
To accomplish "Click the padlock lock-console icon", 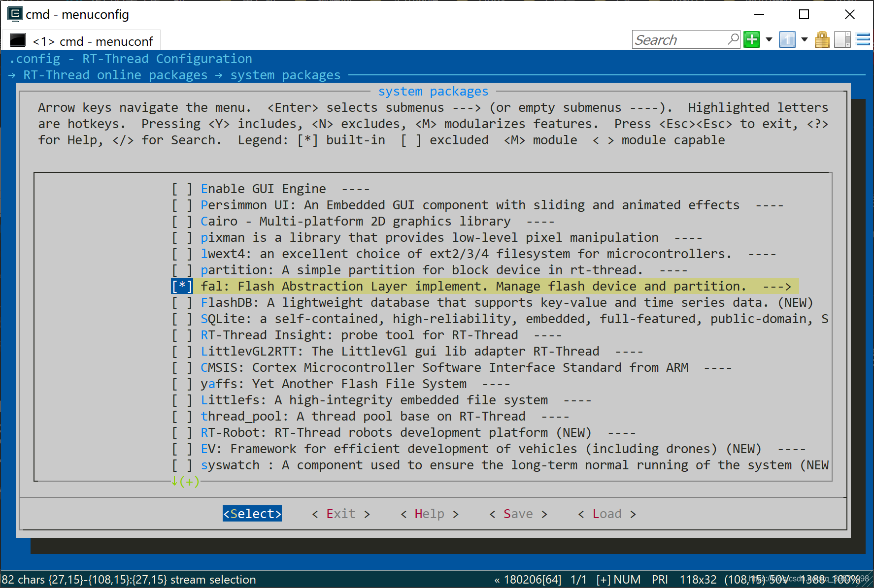I will pos(822,39).
